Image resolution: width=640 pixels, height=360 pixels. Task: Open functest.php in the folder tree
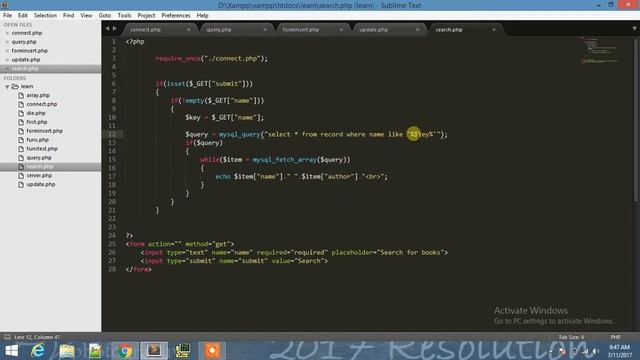pos(42,149)
